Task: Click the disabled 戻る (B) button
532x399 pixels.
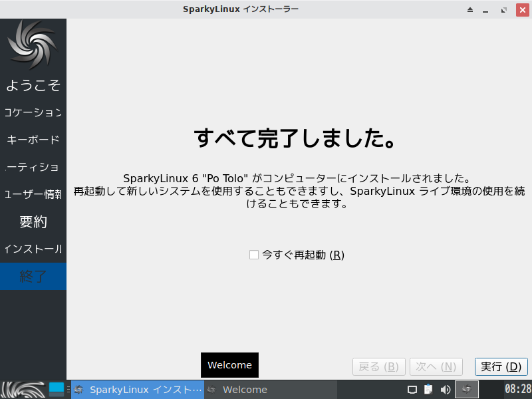Action: pos(378,367)
